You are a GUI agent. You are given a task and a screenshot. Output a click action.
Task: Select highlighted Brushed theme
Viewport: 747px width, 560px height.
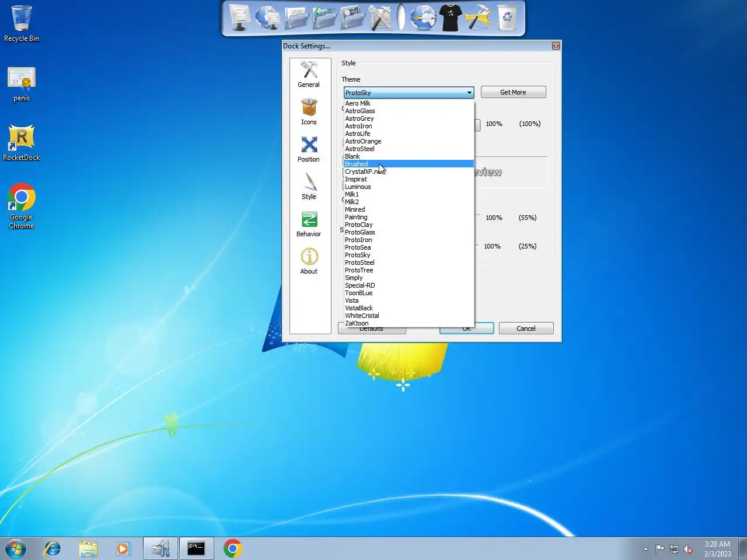(x=409, y=164)
